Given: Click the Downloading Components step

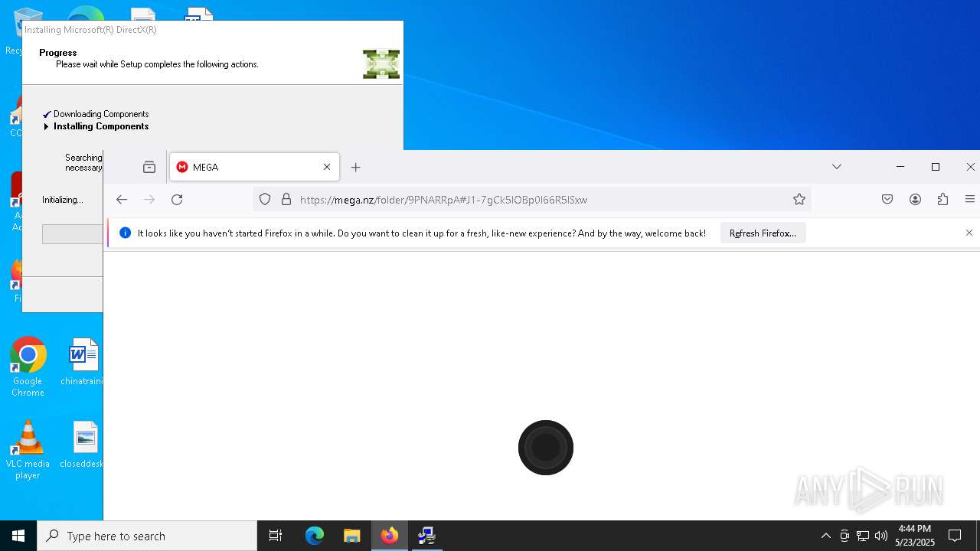Looking at the screenshot, I should (101, 114).
